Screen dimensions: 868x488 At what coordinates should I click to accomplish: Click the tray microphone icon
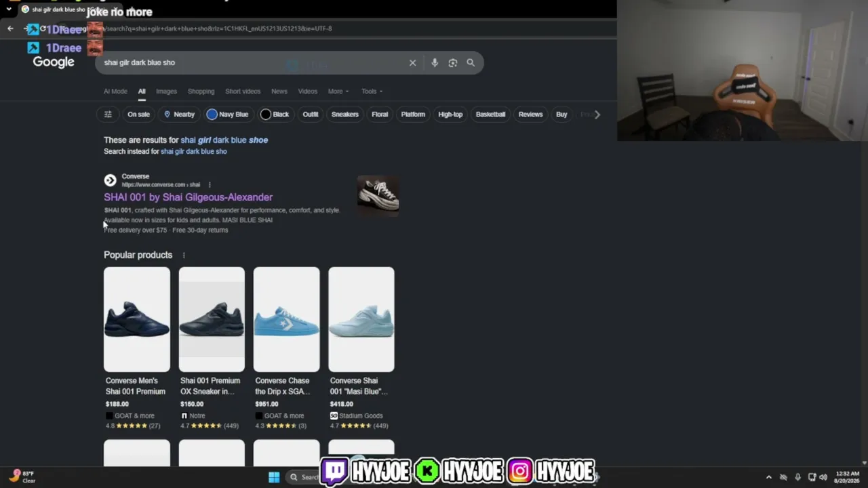click(797, 477)
